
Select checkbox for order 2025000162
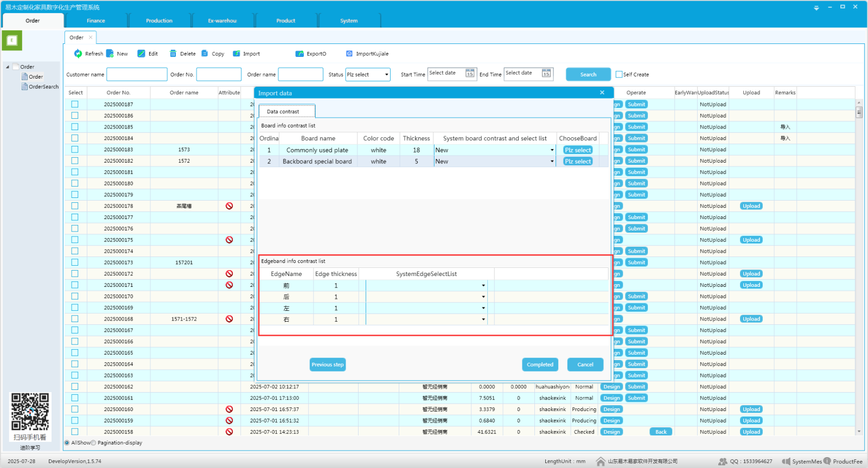[75, 387]
